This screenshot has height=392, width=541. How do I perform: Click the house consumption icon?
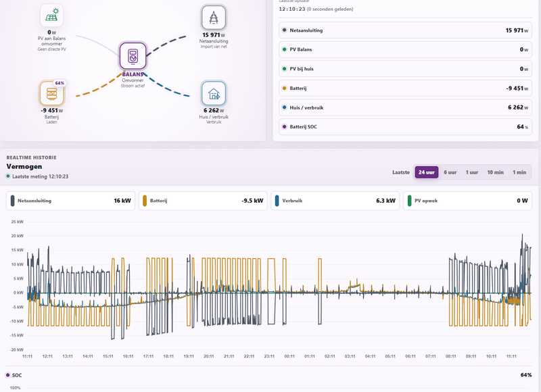(x=214, y=93)
